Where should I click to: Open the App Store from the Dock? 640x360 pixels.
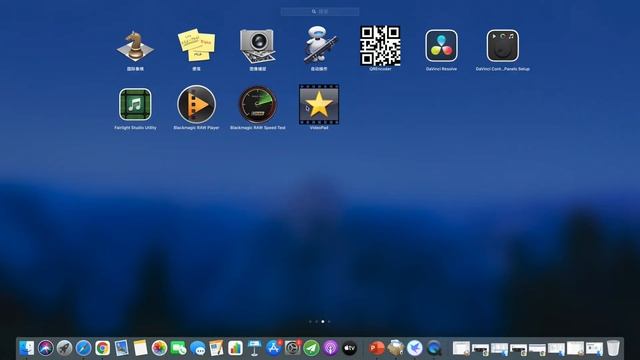(273, 348)
